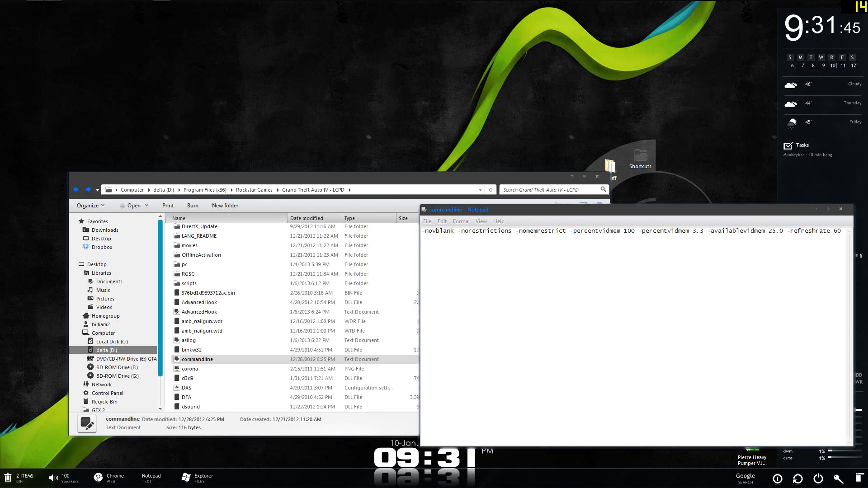Open Notepad View menu
This screenshot has width=868, height=488.
(481, 221)
